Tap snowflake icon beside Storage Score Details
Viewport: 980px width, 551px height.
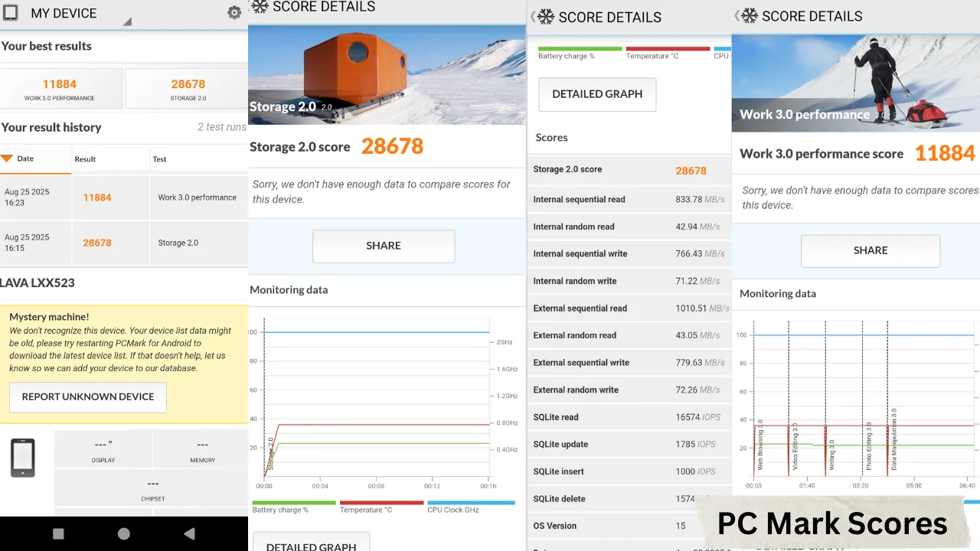pos(260,7)
